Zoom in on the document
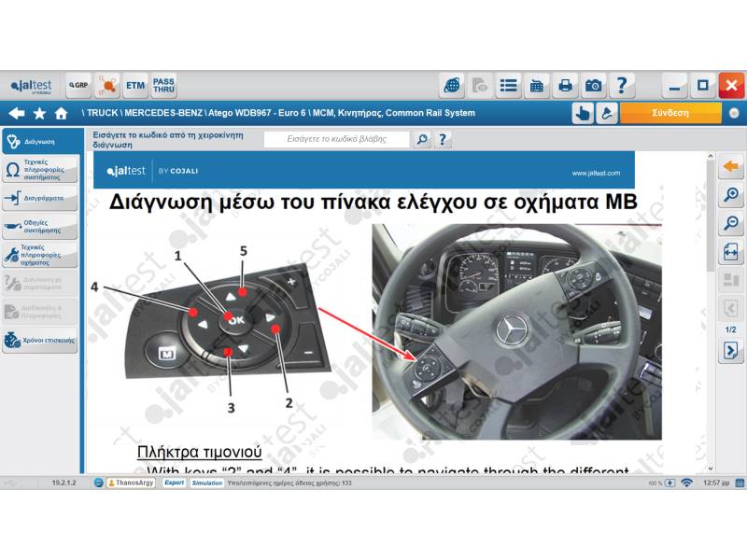The width and height of the screenshot is (747, 560). 731,195
